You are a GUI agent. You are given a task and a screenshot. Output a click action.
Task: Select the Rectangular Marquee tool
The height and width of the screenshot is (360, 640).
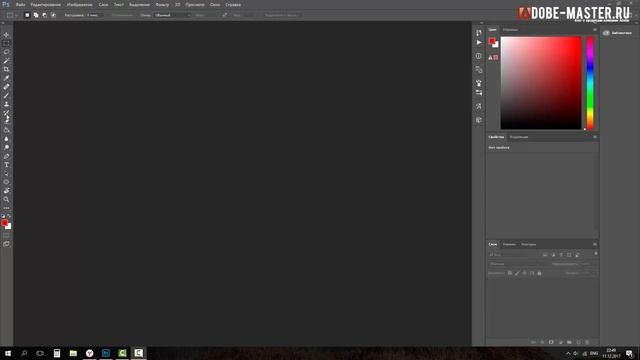point(6,43)
